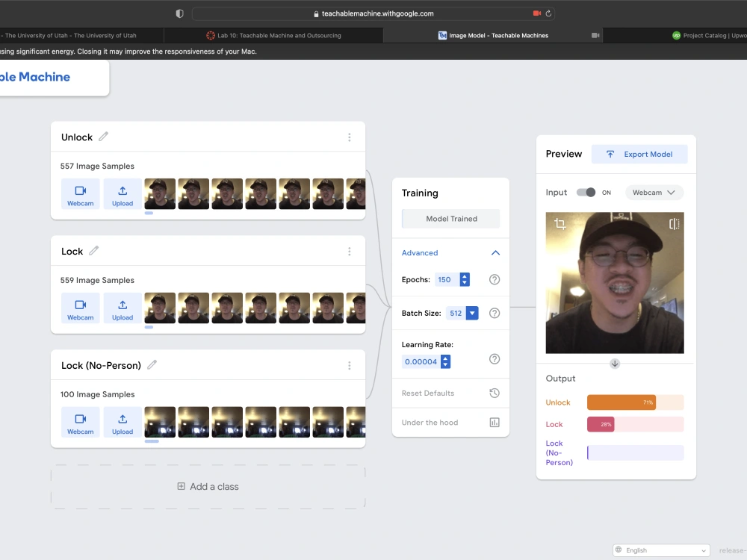This screenshot has width=747, height=560.
Task: Click Webcam button in Lock class
Action: [x=81, y=308]
